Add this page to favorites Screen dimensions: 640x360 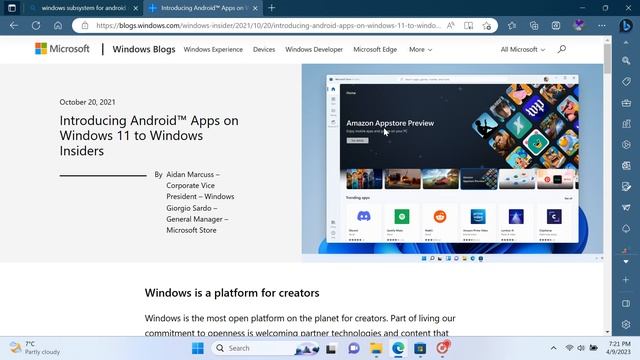coord(487,25)
